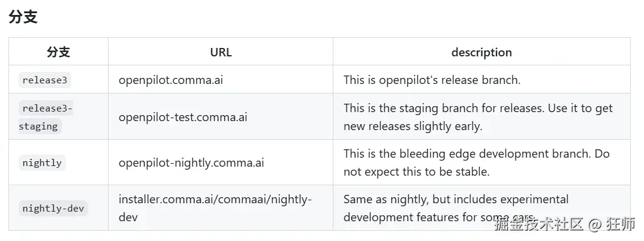The width and height of the screenshot is (644, 241).
Task: Click the description column header
Action: pyautogui.click(x=482, y=52)
